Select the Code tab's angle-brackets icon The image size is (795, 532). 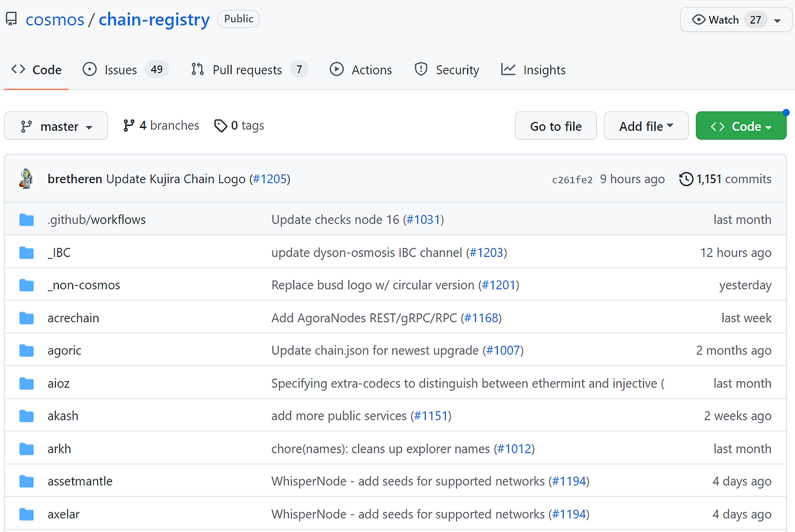coord(18,70)
